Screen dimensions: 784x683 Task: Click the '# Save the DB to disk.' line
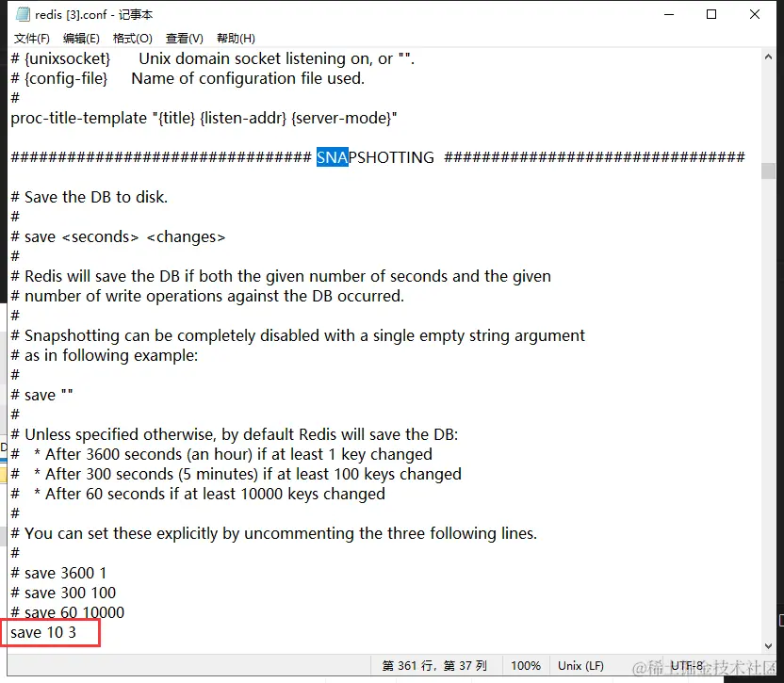89,197
